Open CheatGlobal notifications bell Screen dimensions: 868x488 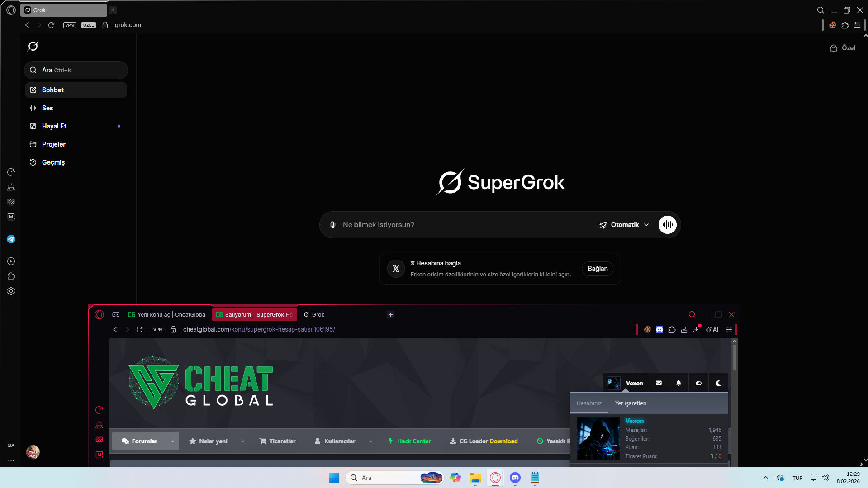click(x=679, y=383)
